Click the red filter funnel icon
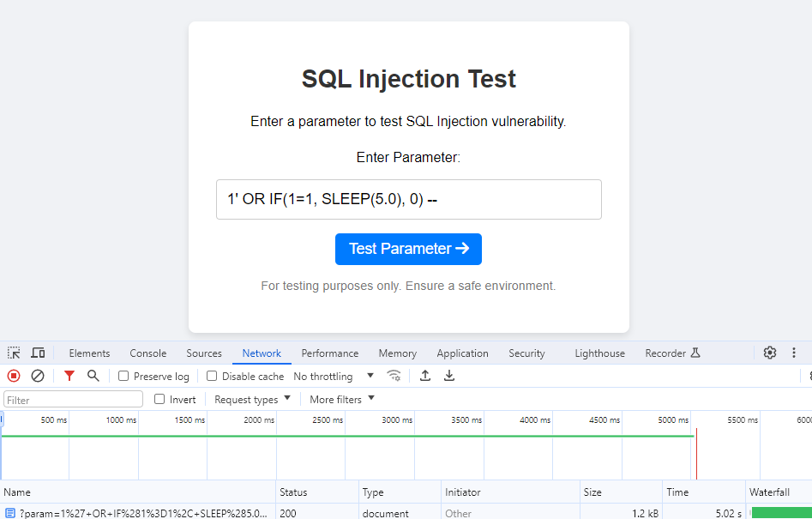 click(x=69, y=376)
